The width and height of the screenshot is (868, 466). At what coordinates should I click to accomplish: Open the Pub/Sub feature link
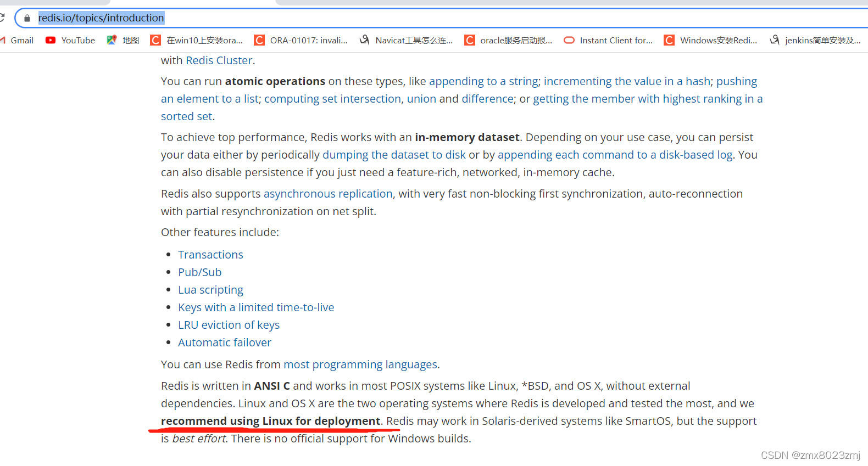coord(200,272)
